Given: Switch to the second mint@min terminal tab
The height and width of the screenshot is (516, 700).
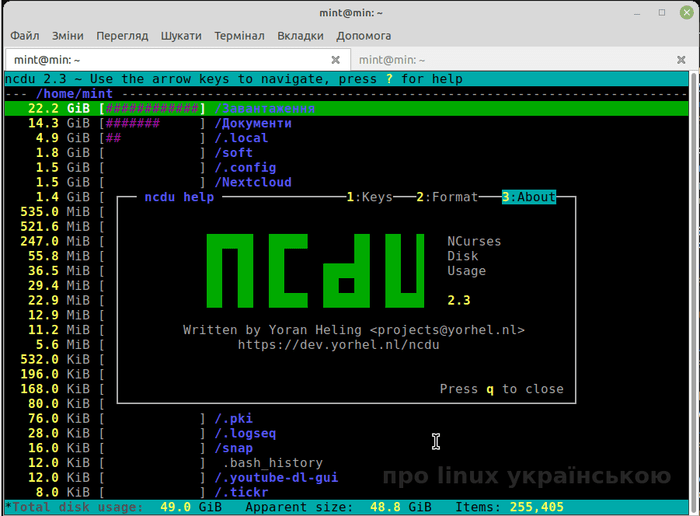Looking at the screenshot, I should [x=521, y=60].
